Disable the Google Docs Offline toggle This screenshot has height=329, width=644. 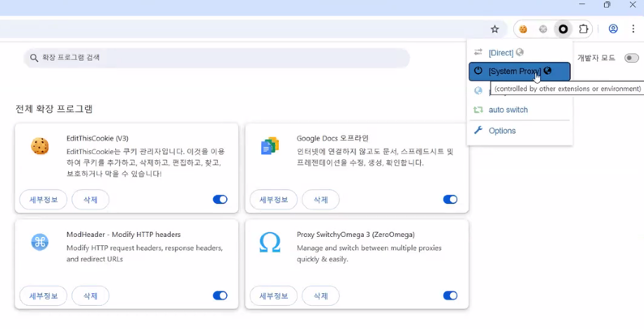(450, 200)
